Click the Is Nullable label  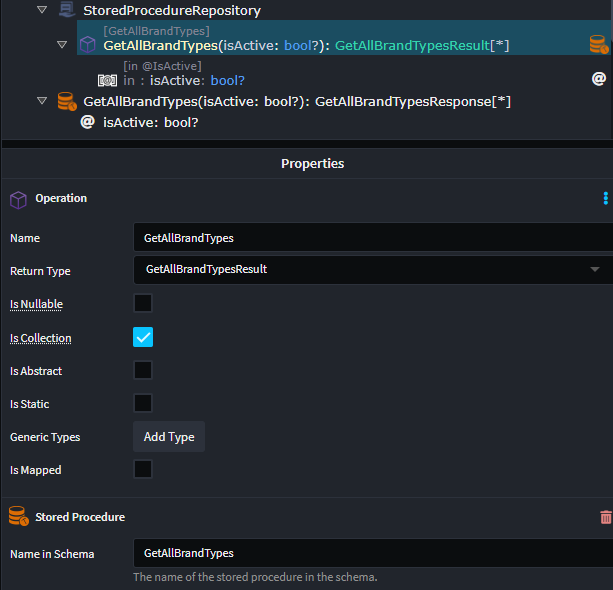36,304
